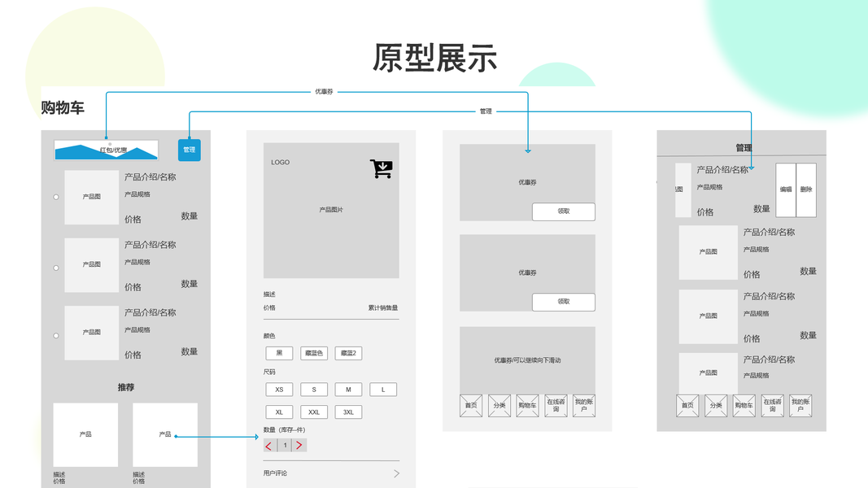Tap 首页 icon in coupon screen nav
The image size is (868, 488).
pos(471,406)
